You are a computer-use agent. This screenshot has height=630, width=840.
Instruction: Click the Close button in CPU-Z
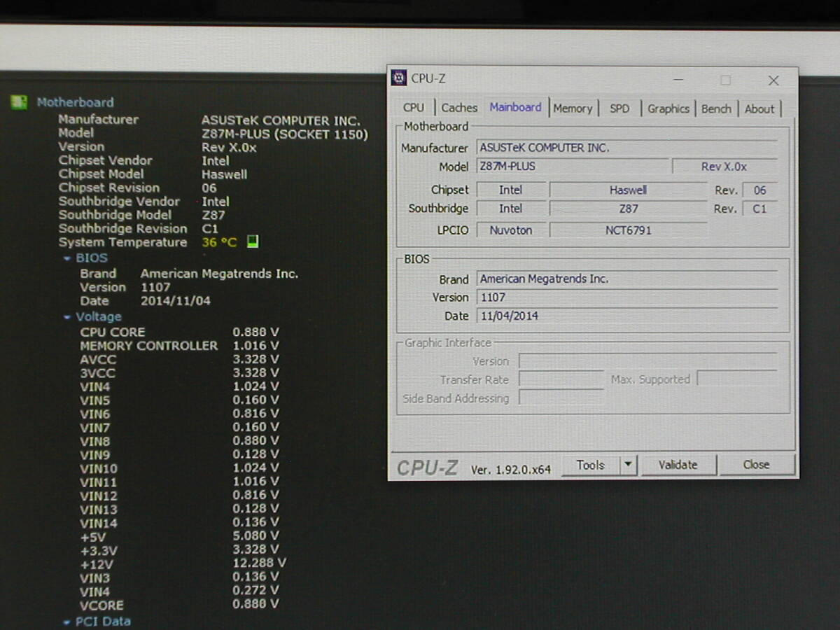pyautogui.click(x=756, y=465)
